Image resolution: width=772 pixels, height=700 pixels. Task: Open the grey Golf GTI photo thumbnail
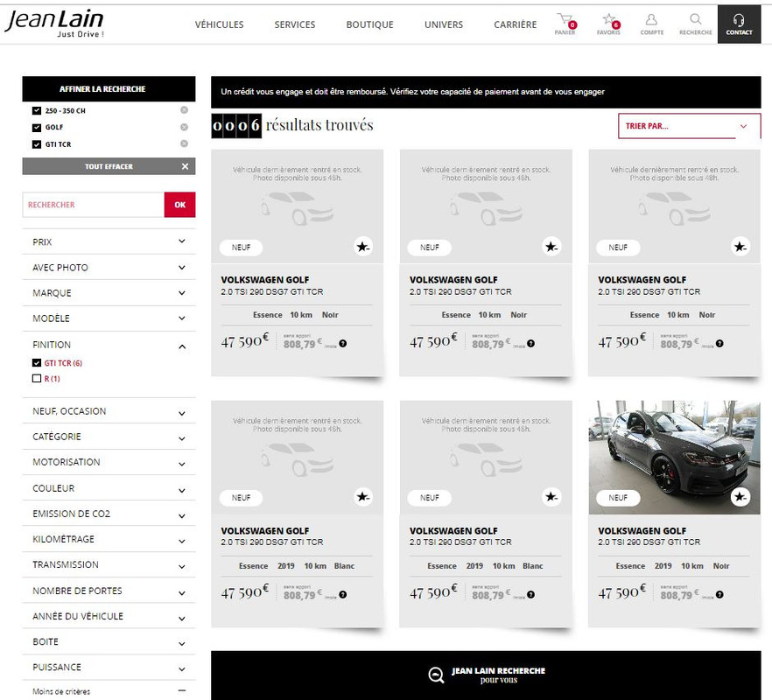point(675,458)
